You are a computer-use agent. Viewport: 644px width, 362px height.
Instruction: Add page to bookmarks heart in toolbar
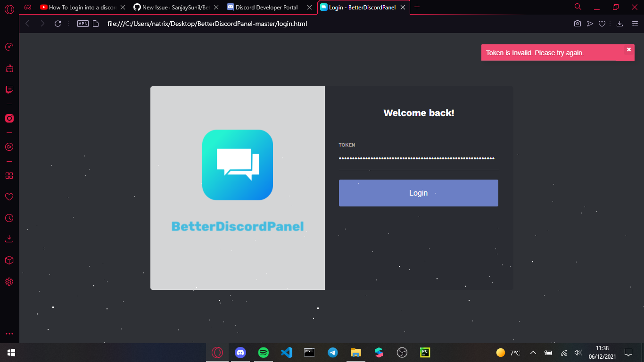point(602,24)
